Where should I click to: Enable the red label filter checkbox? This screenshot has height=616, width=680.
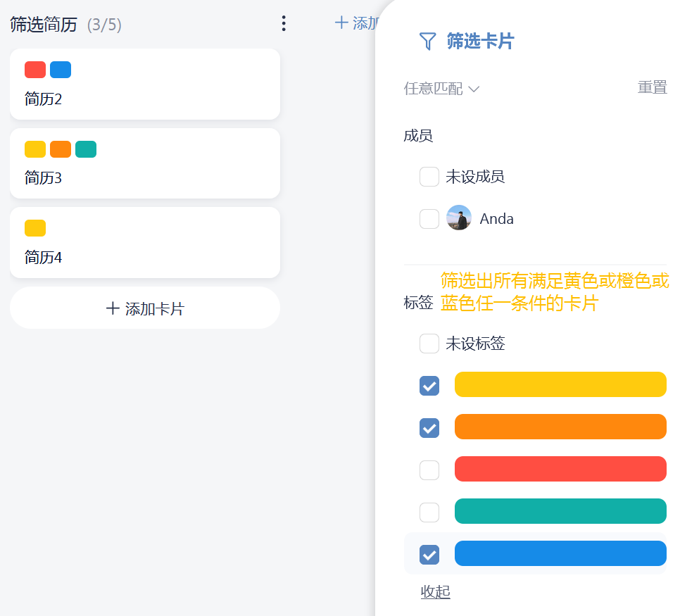pyautogui.click(x=429, y=470)
